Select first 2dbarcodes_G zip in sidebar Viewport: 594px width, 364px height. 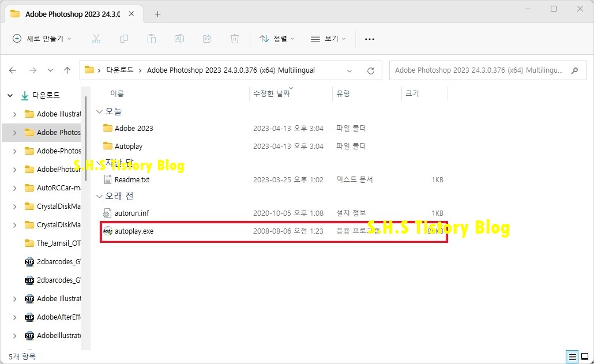(52, 262)
